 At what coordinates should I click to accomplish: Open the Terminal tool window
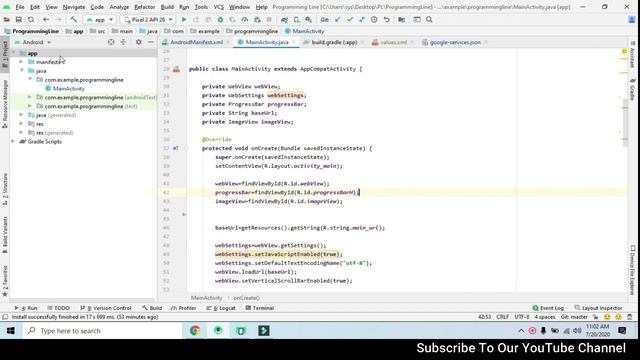(x=260, y=308)
